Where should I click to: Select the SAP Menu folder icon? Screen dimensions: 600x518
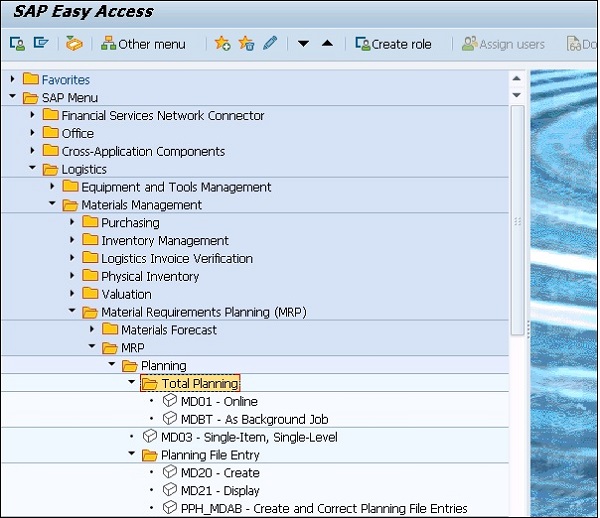pyautogui.click(x=31, y=98)
